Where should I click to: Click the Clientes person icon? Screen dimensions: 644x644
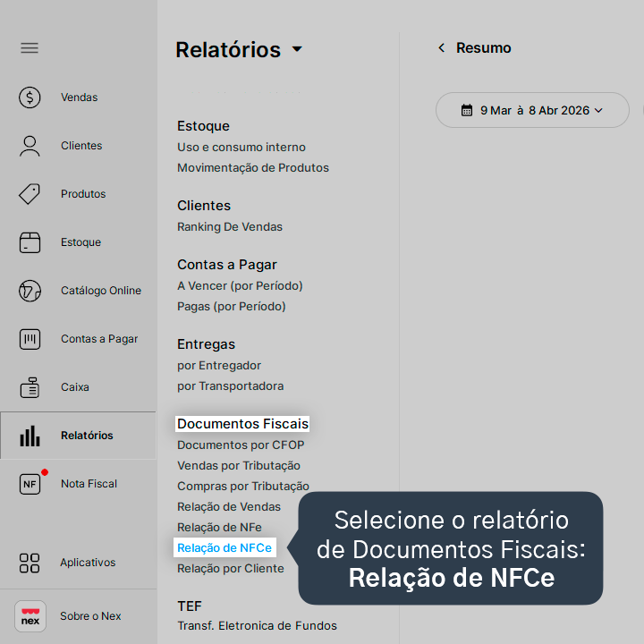[30, 146]
